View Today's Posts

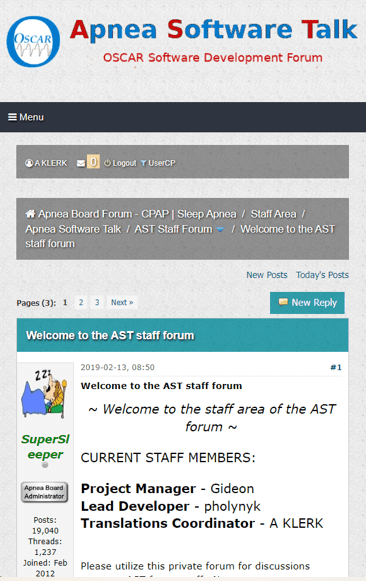322,275
